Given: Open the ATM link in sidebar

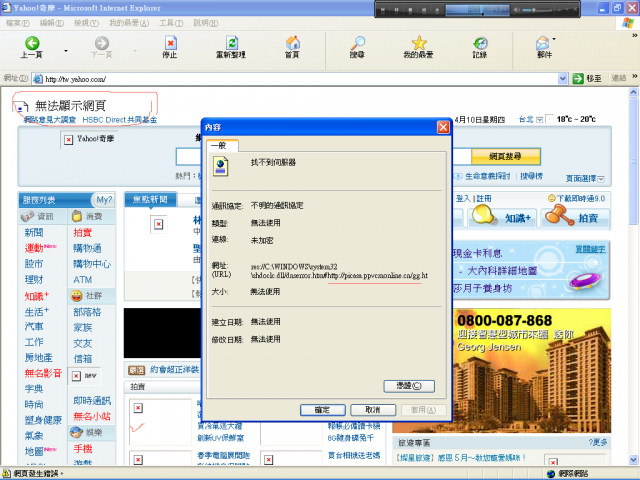Looking at the screenshot, I should point(82,280).
